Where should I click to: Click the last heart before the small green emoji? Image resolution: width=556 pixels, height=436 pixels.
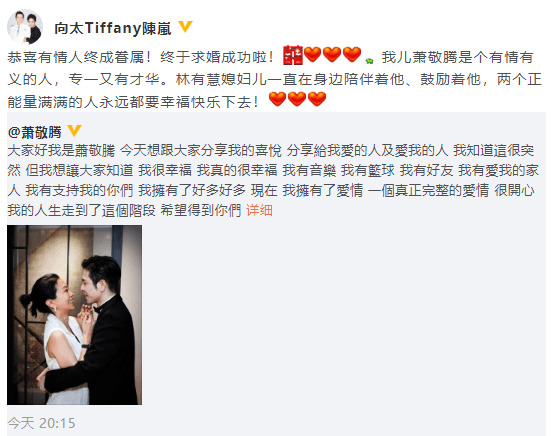tap(352, 55)
